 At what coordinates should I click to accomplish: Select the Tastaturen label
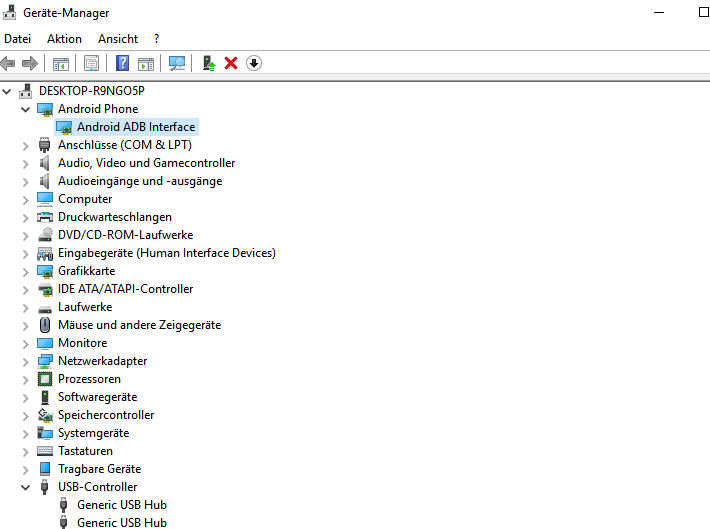tap(85, 451)
